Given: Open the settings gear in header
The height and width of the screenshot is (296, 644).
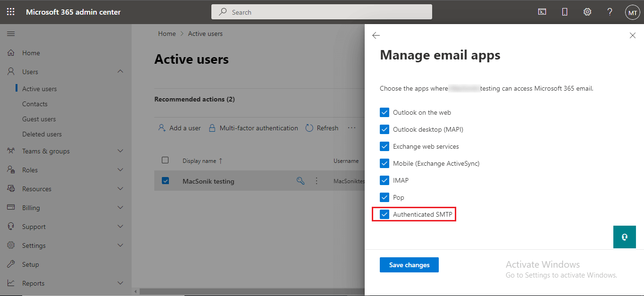Looking at the screenshot, I should [587, 12].
